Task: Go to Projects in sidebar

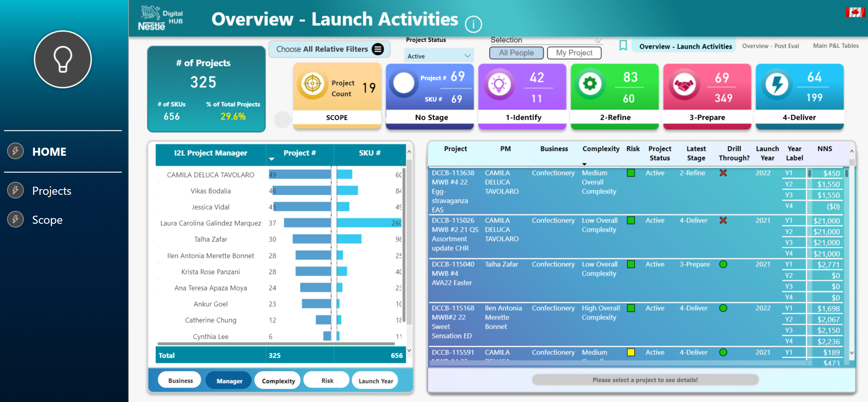Action: coord(52,191)
